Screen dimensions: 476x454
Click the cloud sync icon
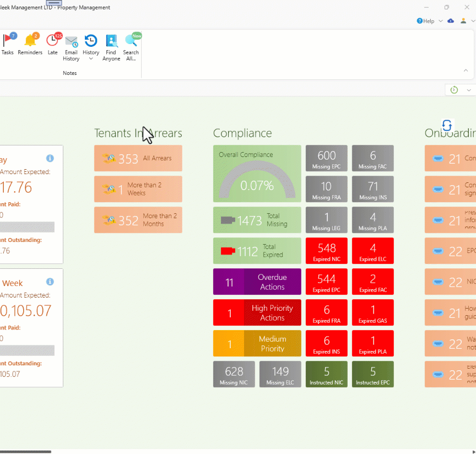(451, 21)
